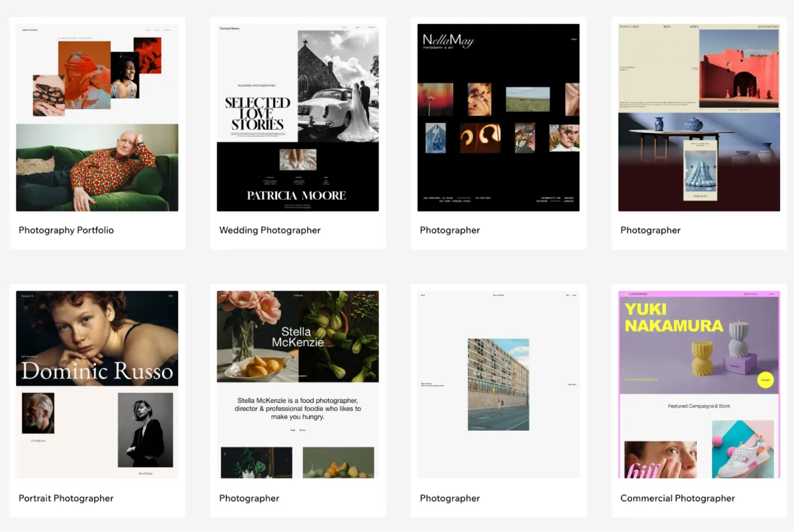794x532 pixels.
Task: Click the man on green sofa image
Action: [97, 167]
